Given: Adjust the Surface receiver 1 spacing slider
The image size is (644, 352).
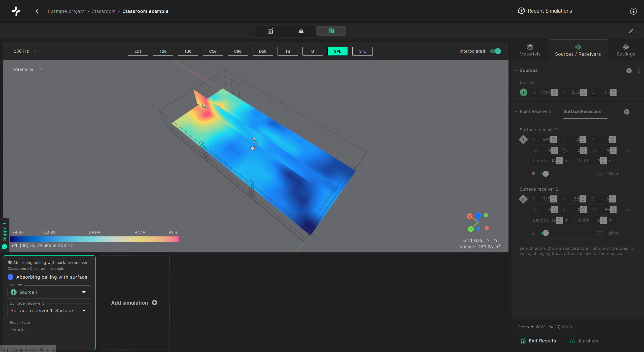Looking at the screenshot, I should pos(546,174).
